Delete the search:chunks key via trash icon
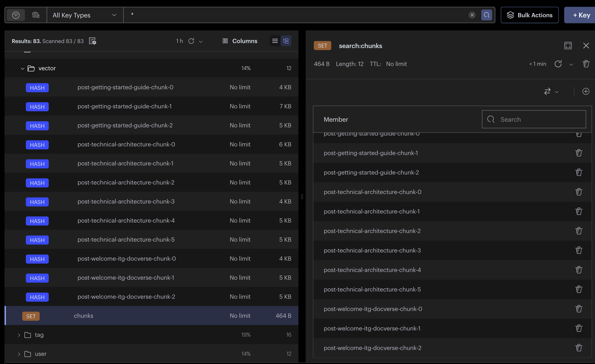 tap(586, 64)
